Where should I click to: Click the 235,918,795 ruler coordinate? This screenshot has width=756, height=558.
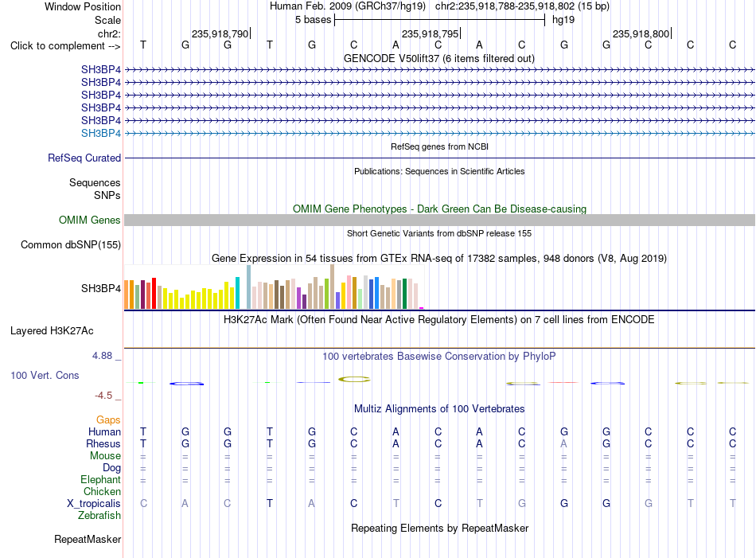(430, 33)
